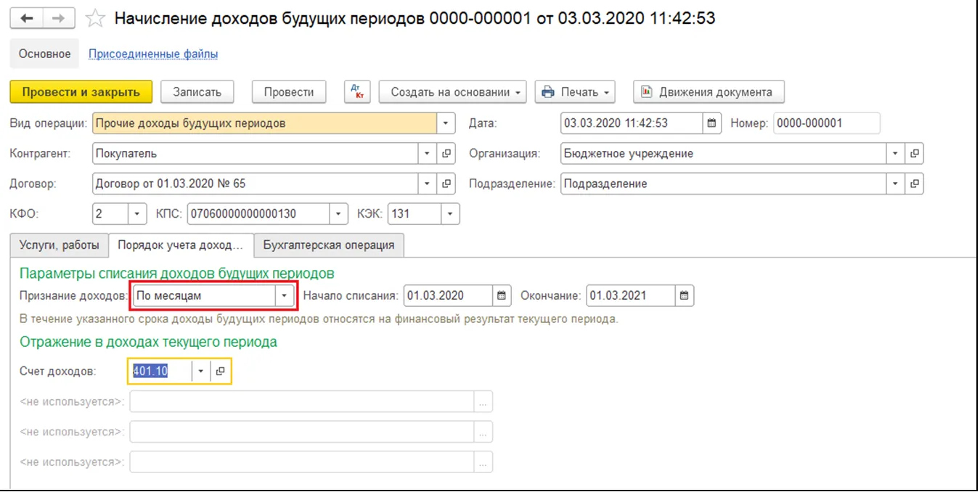
Task: Expand КПС dropdown arrow
Action: [339, 214]
